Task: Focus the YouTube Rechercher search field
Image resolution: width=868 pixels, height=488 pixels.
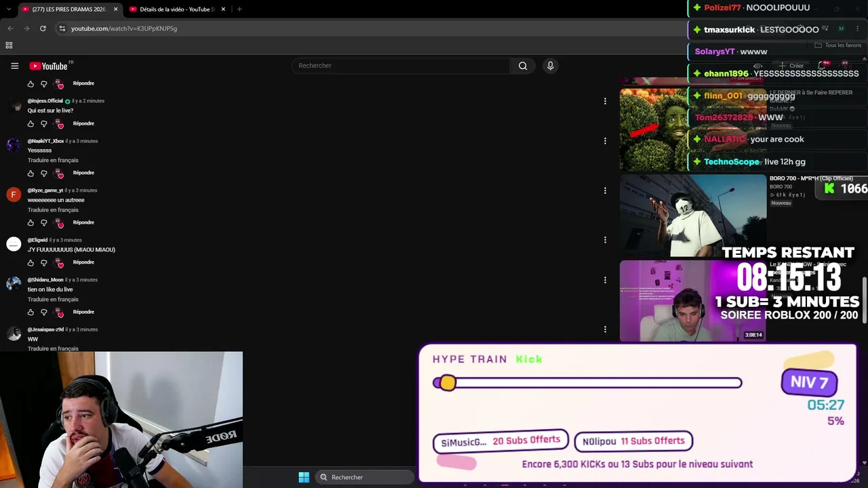Action: coord(401,66)
